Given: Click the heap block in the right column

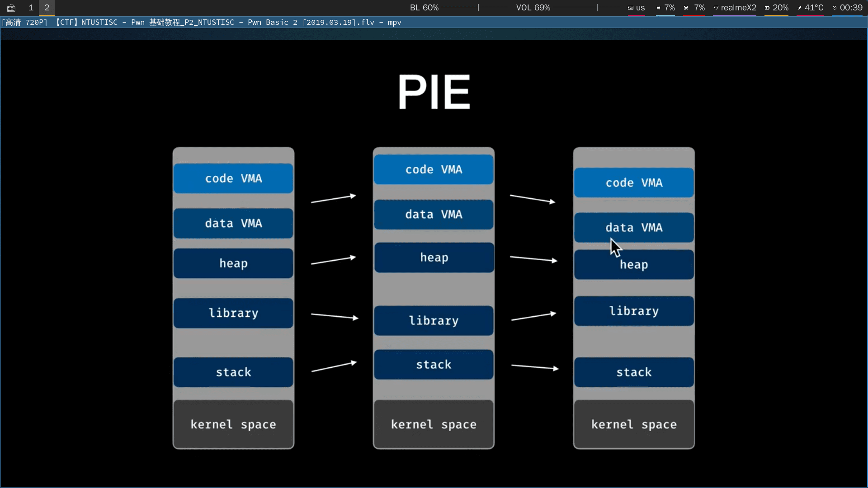Looking at the screenshot, I should pos(633,264).
